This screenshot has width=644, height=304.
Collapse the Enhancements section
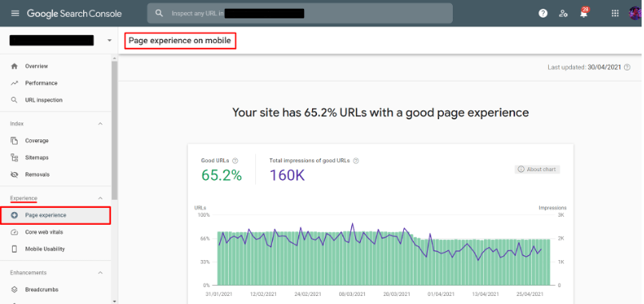click(100, 273)
